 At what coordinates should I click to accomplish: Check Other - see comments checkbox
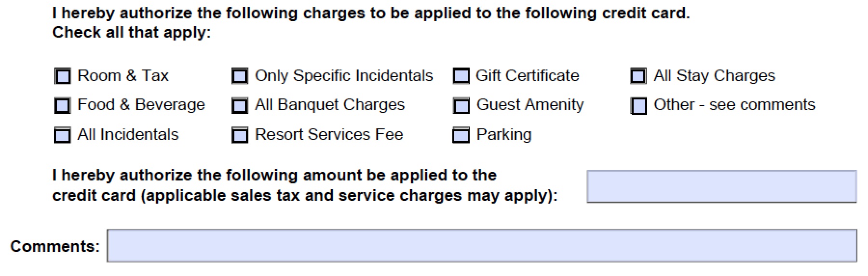pos(638,106)
